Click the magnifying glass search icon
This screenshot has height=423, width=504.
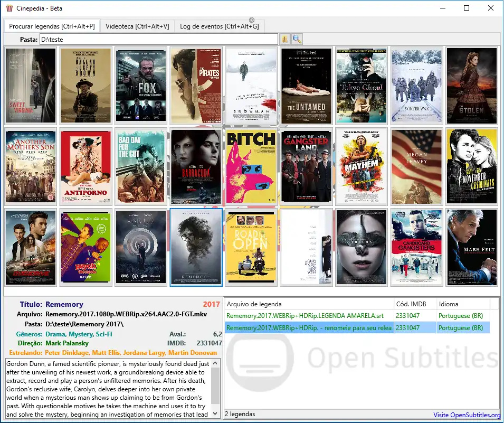tap(297, 39)
